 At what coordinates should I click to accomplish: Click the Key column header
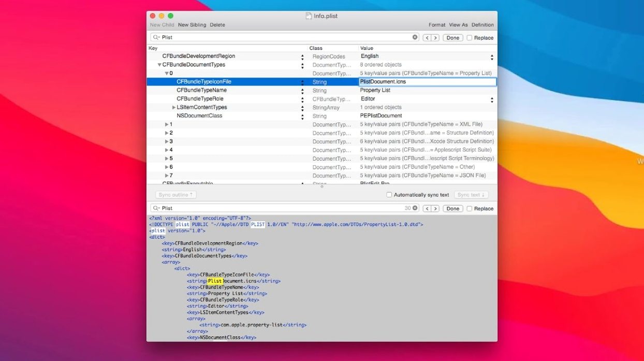tap(153, 48)
